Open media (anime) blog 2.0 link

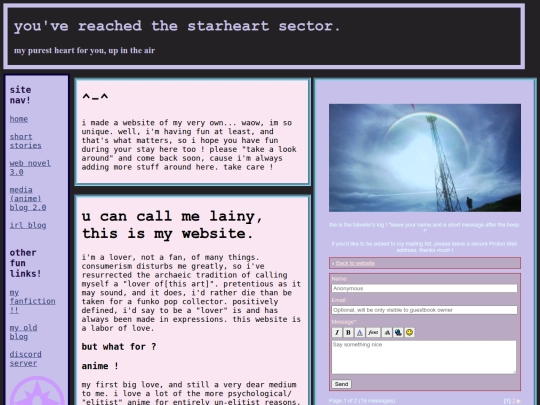(x=28, y=198)
